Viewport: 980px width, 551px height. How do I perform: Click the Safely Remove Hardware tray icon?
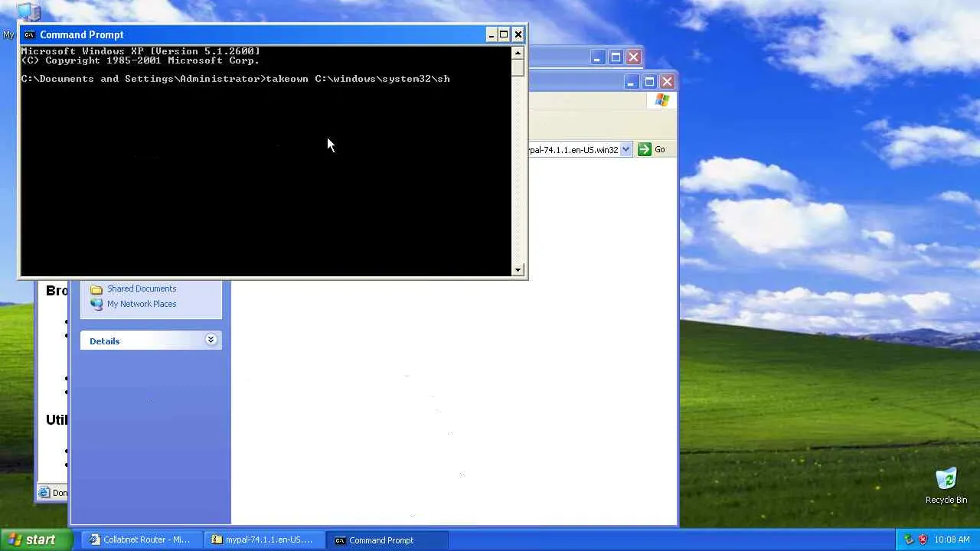(909, 540)
